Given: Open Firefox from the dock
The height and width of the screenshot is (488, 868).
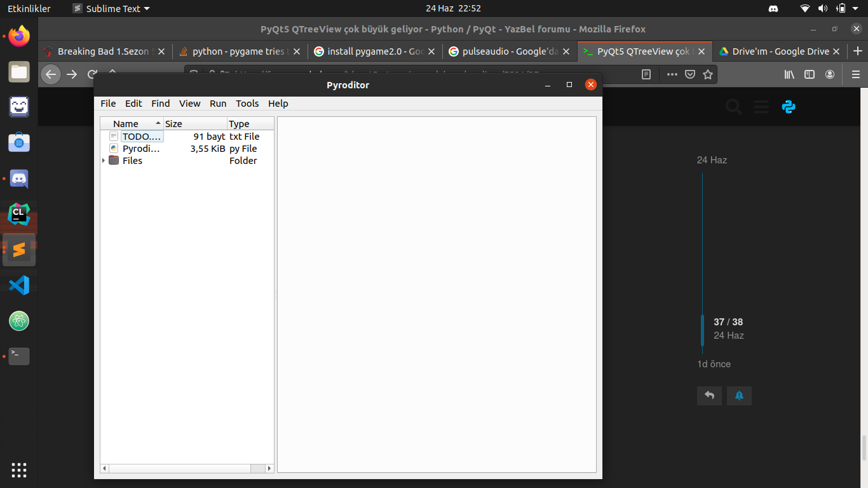Looking at the screenshot, I should coord(19,36).
